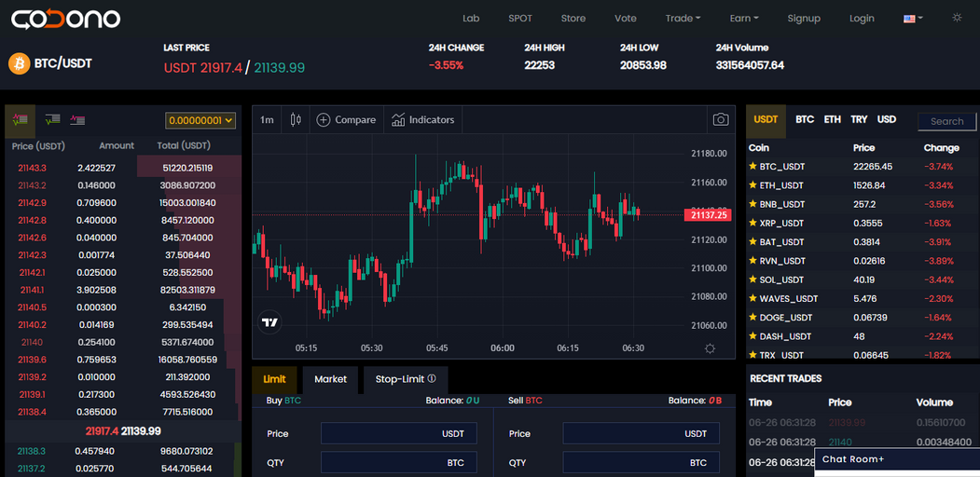The height and width of the screenshot is (477, 980).
Task: Click star beside XRP_USDT
Action: pyautogui.click(x=753, y=223)
